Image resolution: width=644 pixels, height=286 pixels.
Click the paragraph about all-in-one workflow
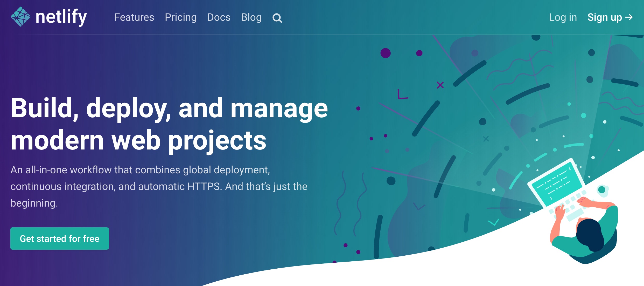pyautogui.click(x=159, y=186)
